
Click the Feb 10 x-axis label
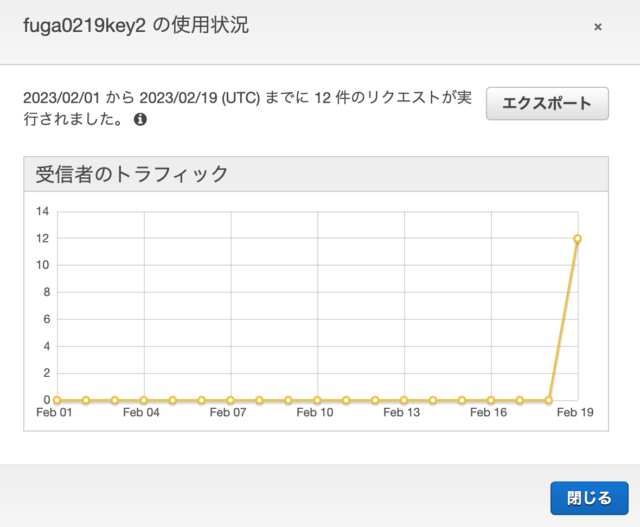click(x=315, y=412)
